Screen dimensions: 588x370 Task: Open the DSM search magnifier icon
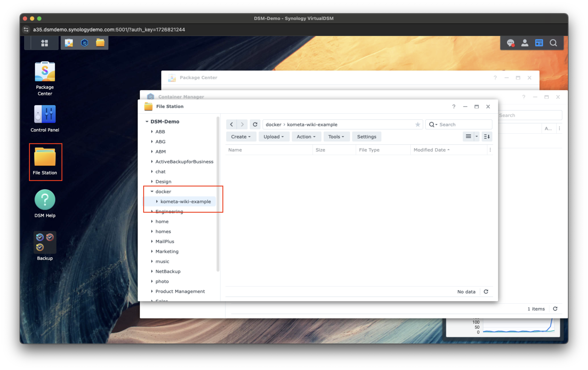coord(553,43)
